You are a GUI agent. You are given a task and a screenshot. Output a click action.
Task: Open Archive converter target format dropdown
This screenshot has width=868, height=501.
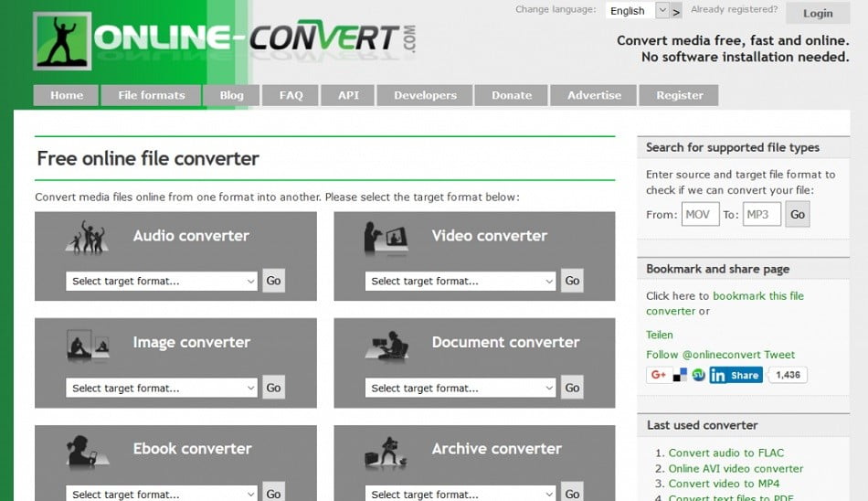460,494
